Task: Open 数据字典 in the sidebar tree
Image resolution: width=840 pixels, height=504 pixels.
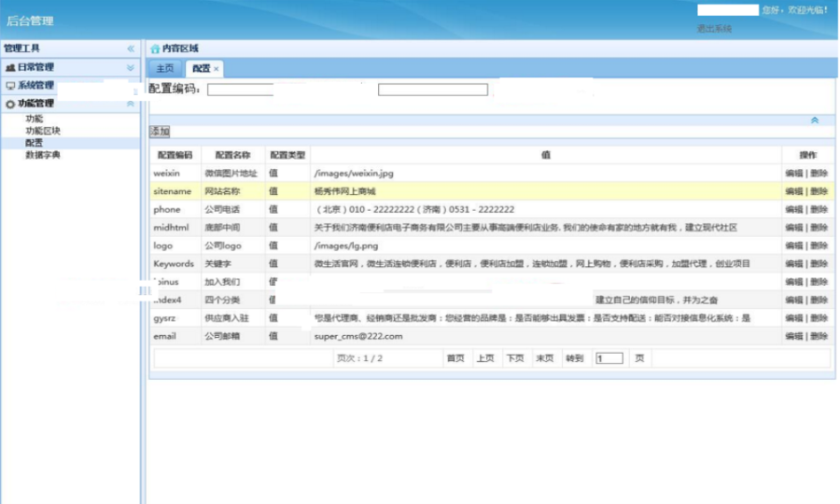Action: (x=43, y=155)
